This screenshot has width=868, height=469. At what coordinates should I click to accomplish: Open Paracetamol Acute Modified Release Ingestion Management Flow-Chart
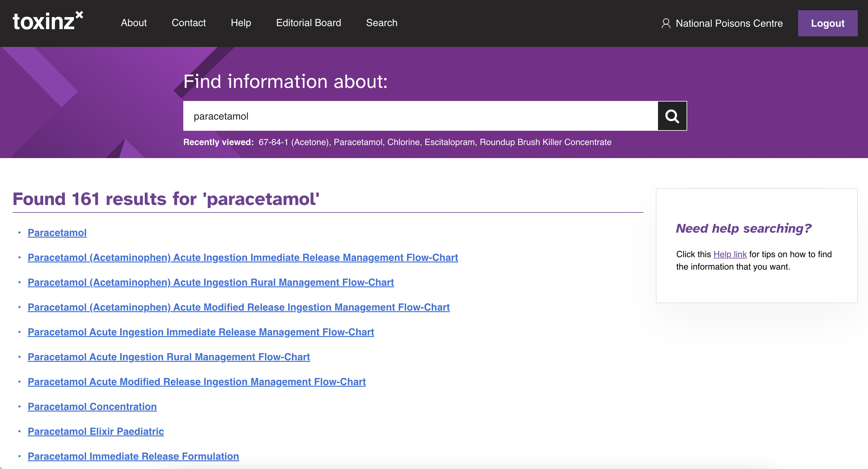pyautogui.click(x=197, y=382)
